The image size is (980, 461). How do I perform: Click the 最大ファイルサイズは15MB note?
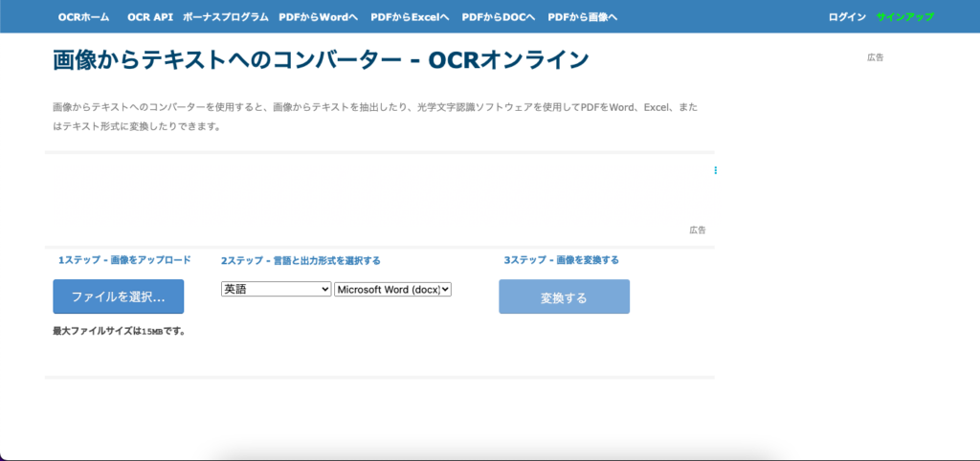pyautogui.click(x=119, y=331)
